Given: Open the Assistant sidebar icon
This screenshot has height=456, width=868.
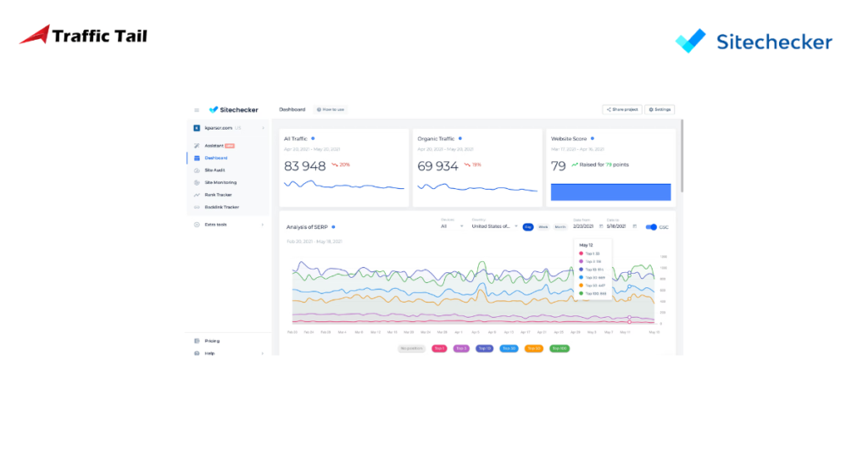Looking at the screenshot, I should [197, 146].
